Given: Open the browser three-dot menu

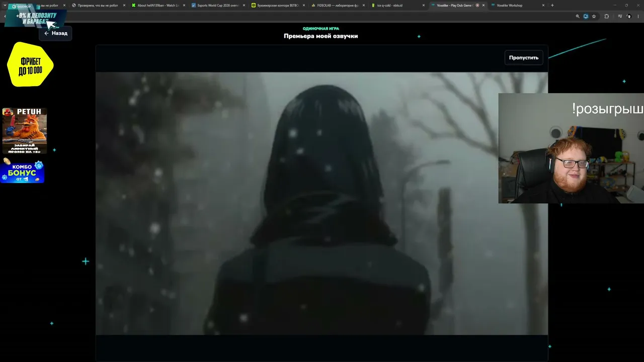Looking at the screenshot, I should (638, 16).
